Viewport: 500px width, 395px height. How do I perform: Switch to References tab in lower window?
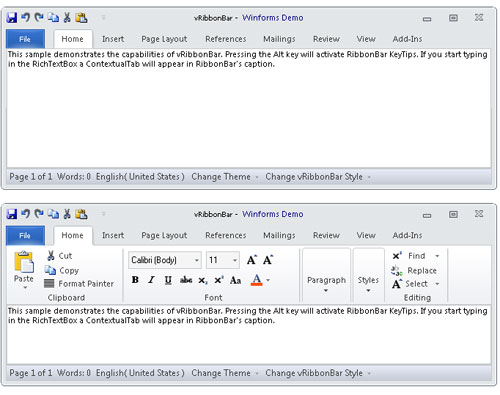click(x=226, y=235)
